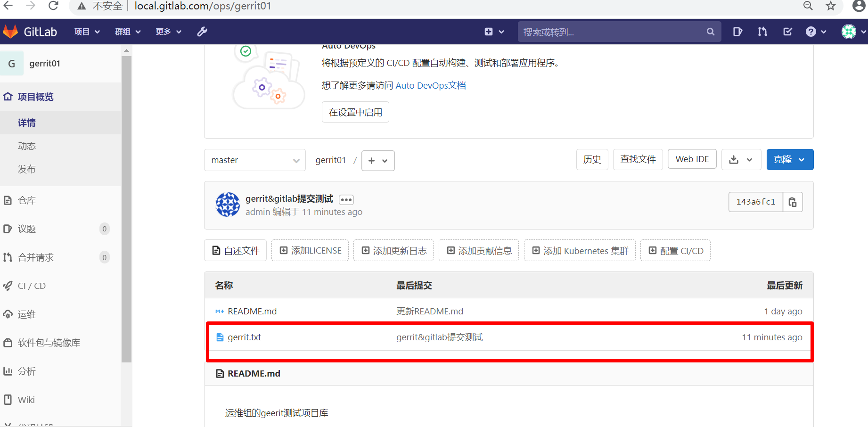
Task: Click the commit hash 143a6fc1
Action: 756,202
